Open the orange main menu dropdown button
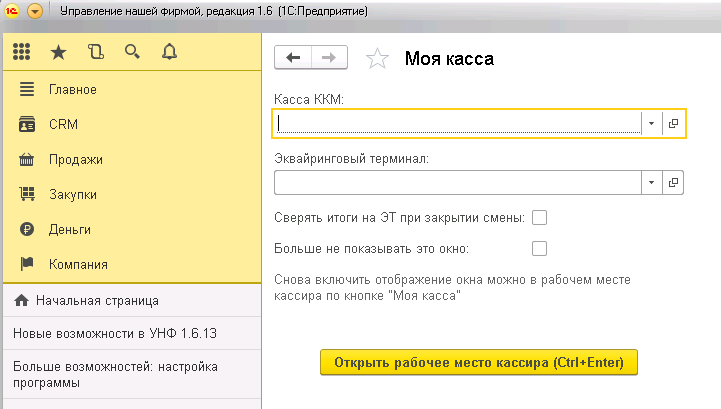This screenshot has height=409, width=721. coord(35,11)
